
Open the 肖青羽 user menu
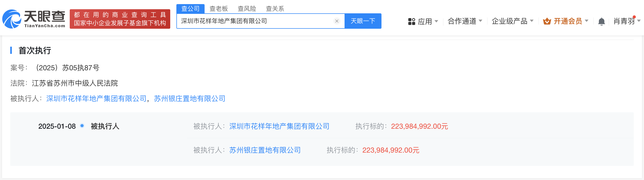pos(627,21)
